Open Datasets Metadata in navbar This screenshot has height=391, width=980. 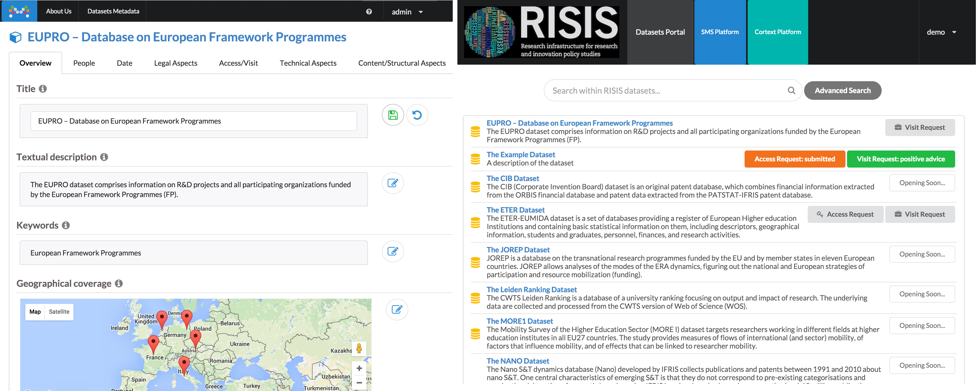point(113,11)
